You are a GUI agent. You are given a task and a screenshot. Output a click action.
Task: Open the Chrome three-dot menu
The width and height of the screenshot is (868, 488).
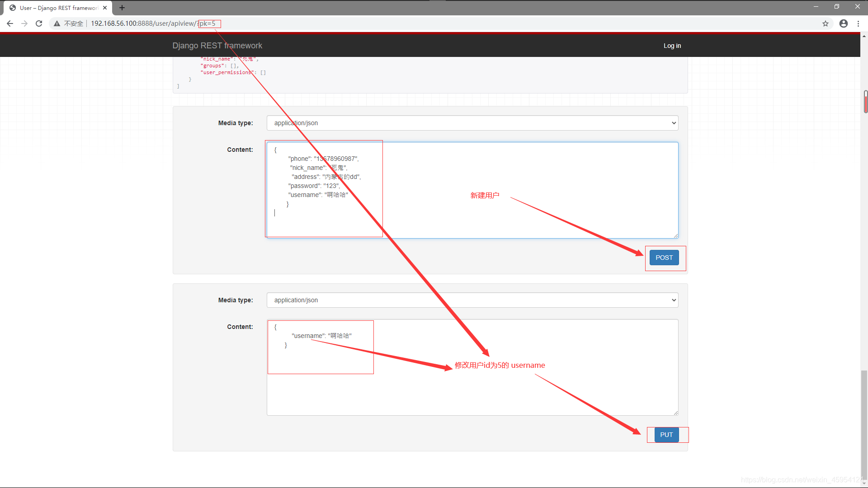pyautogui.click(x=858, y=23)
